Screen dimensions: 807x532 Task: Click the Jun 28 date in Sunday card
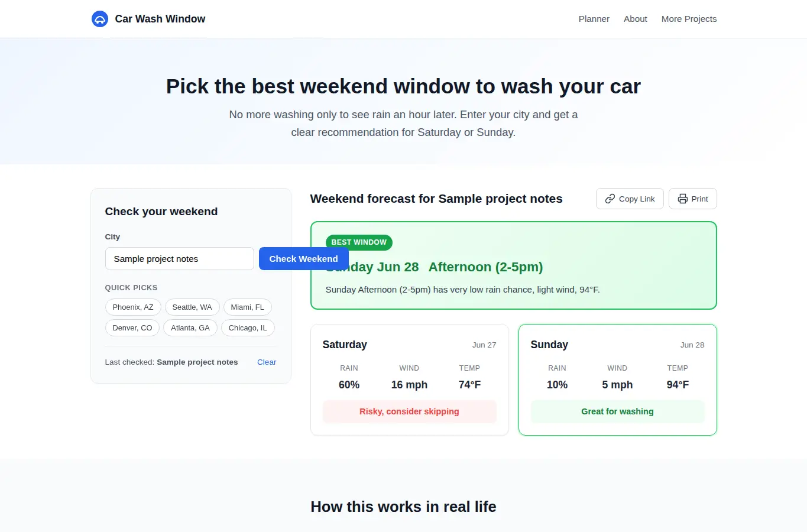tap(692, 345)
